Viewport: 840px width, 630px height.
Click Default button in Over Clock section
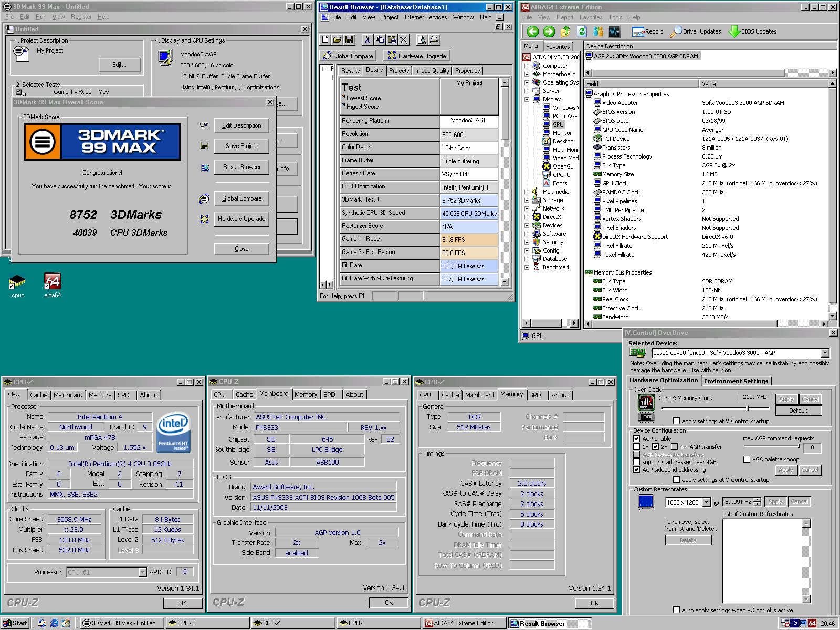798,411
